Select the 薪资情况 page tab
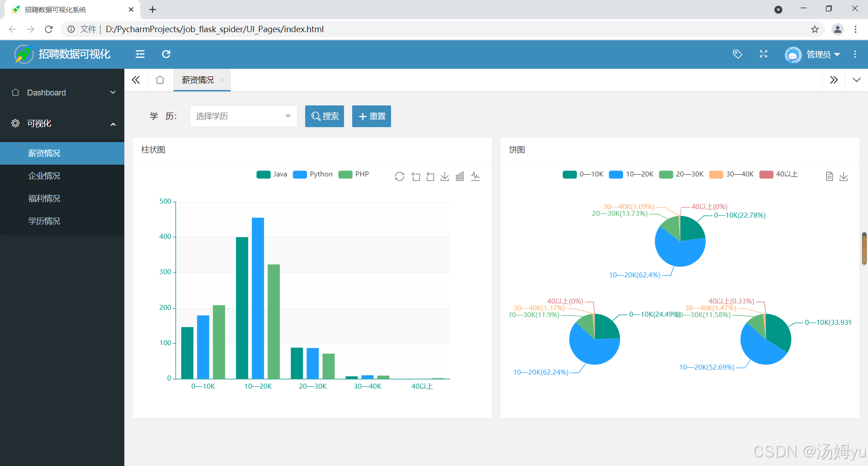The image size is (868, 466). coord(198,80)
